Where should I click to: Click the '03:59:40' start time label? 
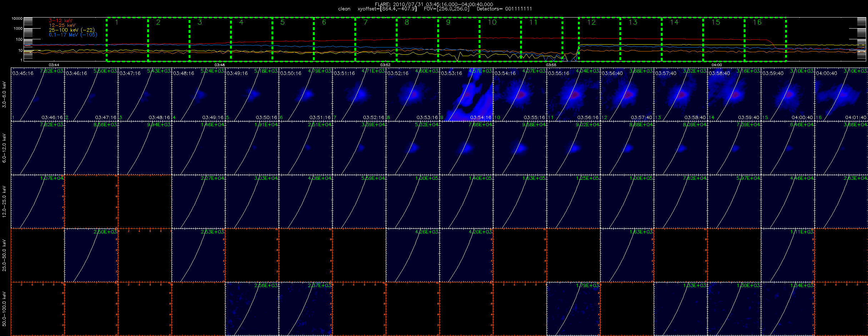pos(773,73)
